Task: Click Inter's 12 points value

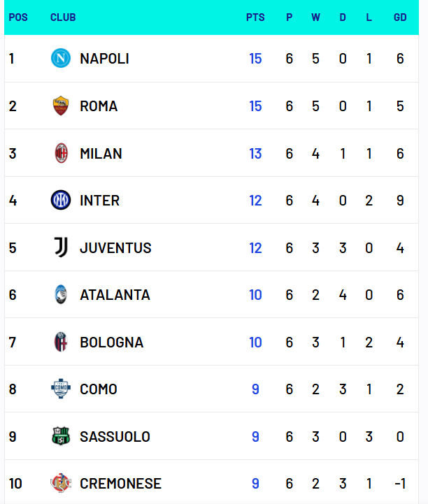Action: coord(255,201)
